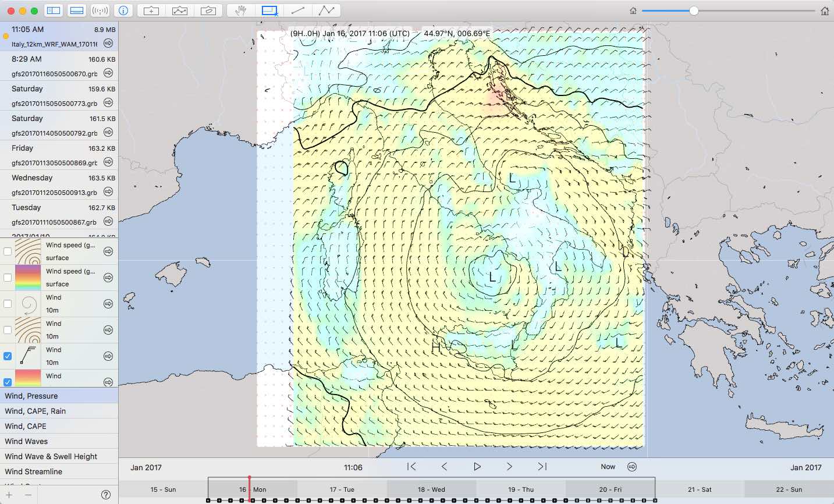Select the rectangle selection tool
This screenshot has height=504, width=834.
tap(269, 10)
